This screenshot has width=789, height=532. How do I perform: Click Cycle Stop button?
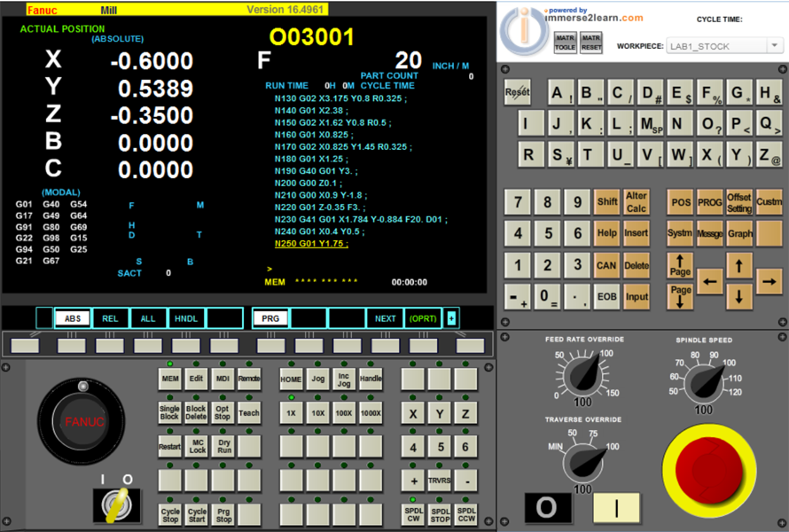click(x=170, y=514)
